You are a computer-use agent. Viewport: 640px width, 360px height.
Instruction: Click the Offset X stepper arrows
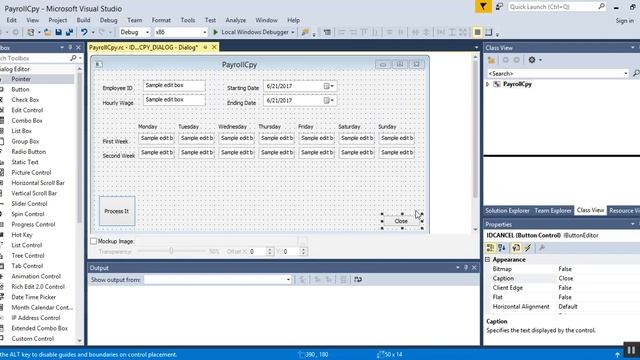tap(269, 251)
